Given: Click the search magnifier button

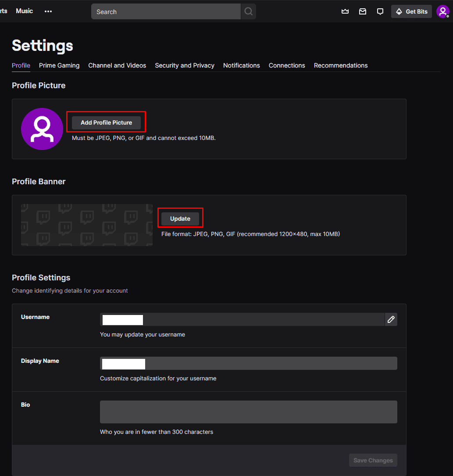Looking at the screenshot, I should [249, 11].
